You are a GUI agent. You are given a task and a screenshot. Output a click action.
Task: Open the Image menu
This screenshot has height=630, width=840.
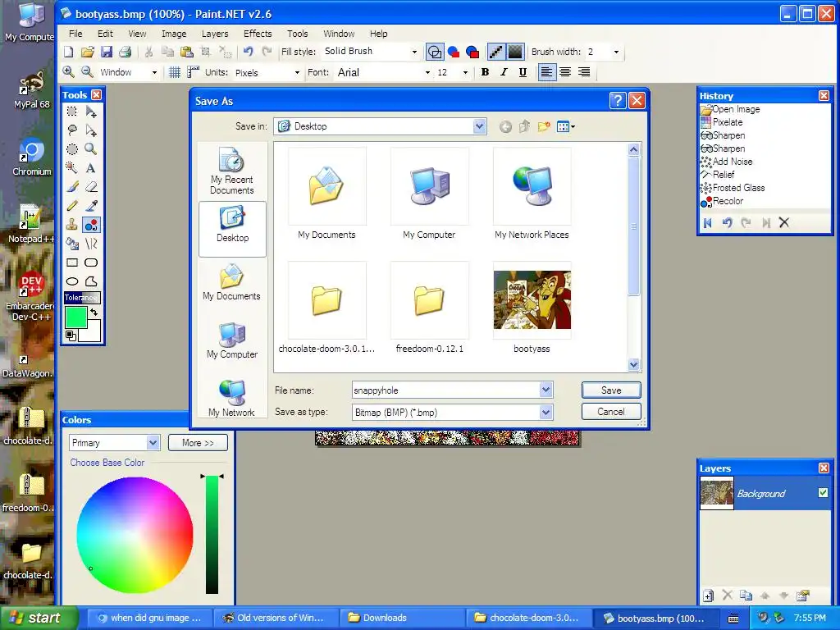(x=174, y=34)
